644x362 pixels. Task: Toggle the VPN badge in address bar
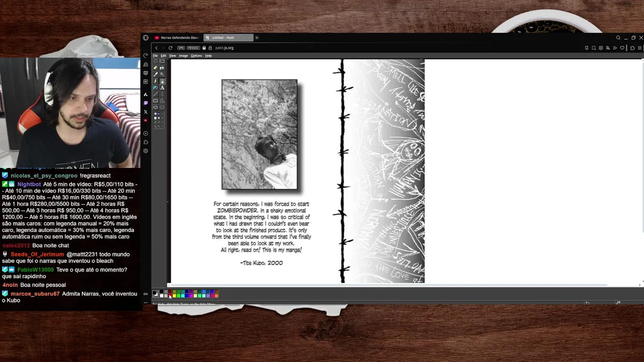click(x=181, y=48)
